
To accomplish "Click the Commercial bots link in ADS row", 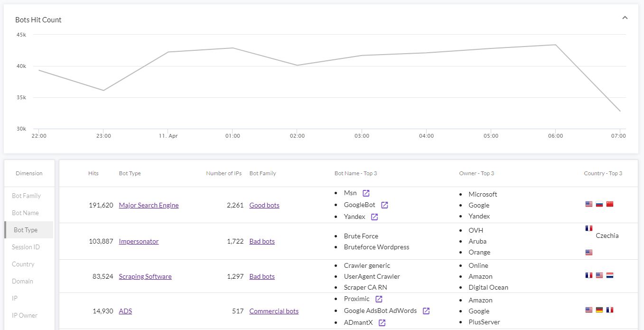I will click(274, 311).
